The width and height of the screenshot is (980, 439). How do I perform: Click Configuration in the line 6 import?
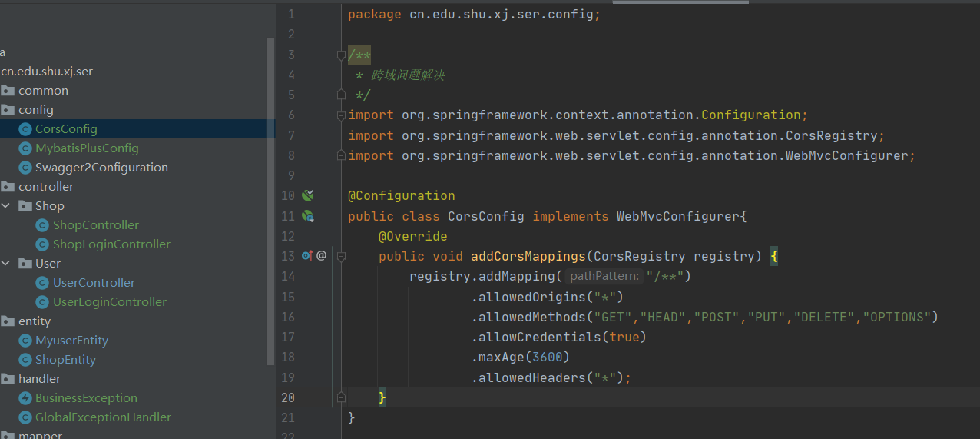[x=751, y=115]
